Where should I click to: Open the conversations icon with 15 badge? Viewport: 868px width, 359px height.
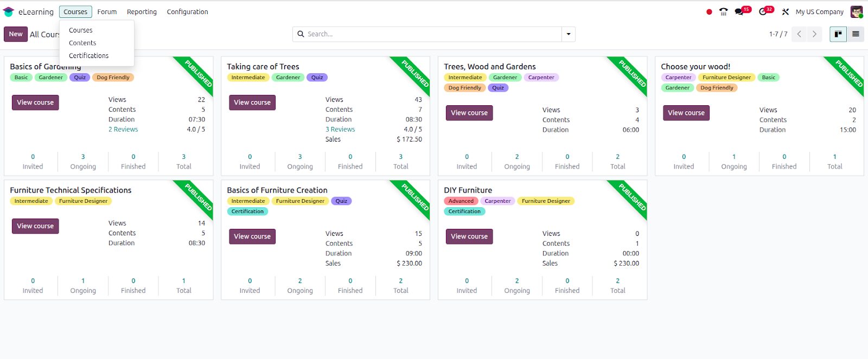739,11
